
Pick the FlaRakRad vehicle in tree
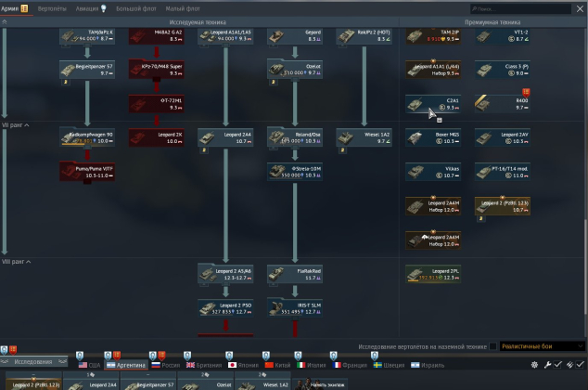(x=295, y=273)
